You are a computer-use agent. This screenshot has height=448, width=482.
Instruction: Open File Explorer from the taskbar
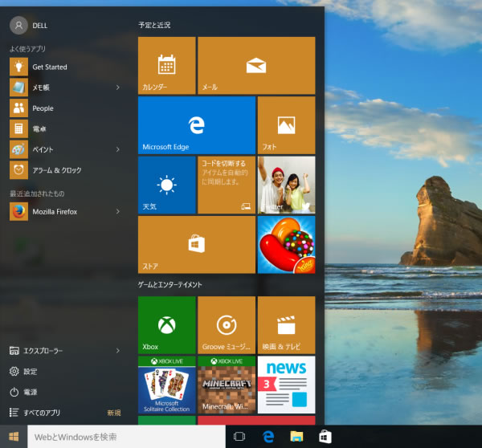coord(296,436)
